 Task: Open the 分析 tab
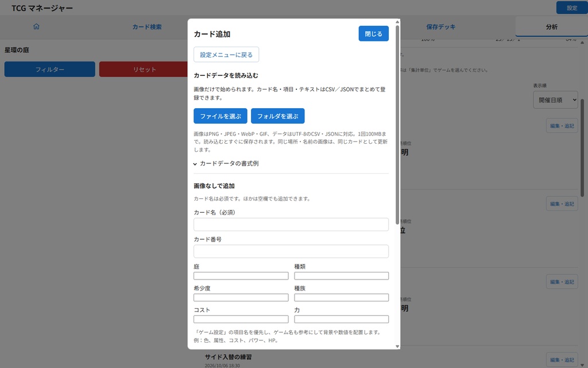551,27
